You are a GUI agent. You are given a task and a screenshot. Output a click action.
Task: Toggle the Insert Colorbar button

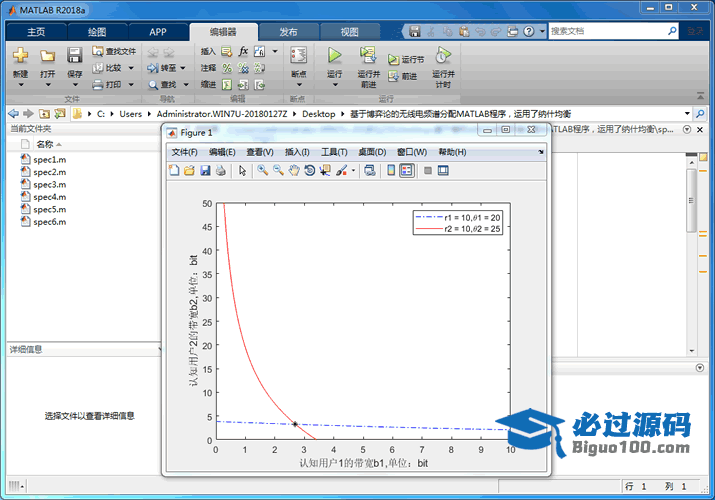point(391,171)
